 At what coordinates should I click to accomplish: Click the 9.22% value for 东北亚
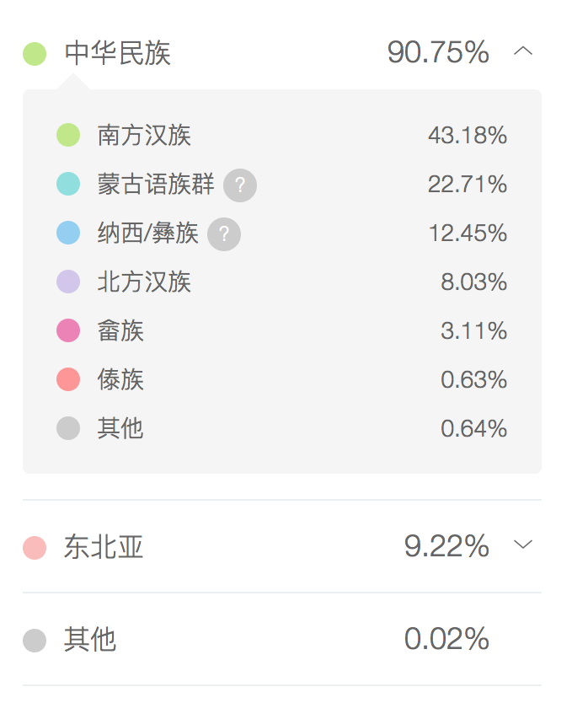[x=446, y=546]
